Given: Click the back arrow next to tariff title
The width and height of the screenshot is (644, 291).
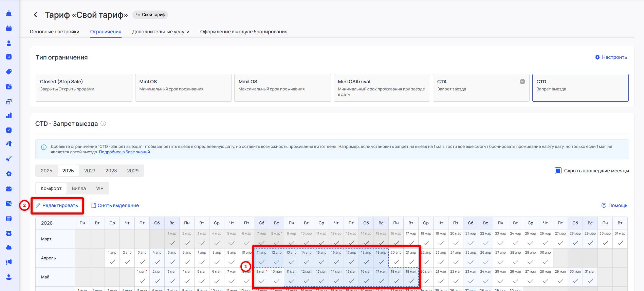Looking at the screenshot, I should click(35, 15).
